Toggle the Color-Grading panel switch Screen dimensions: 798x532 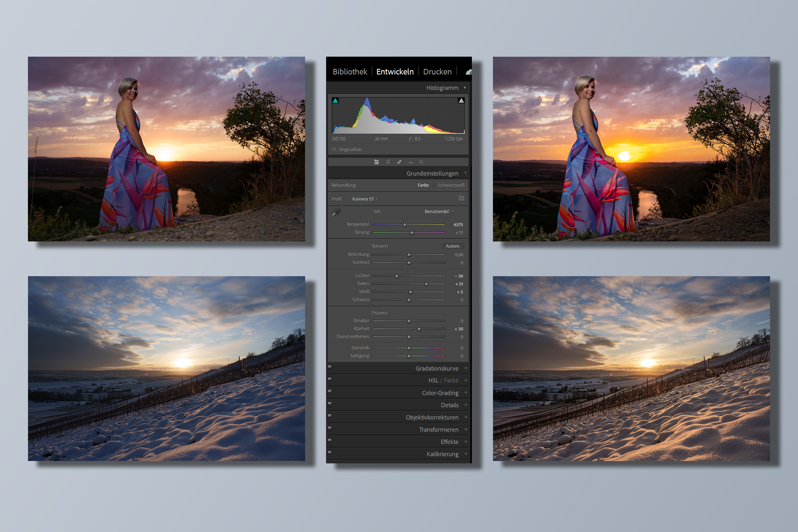330,392
